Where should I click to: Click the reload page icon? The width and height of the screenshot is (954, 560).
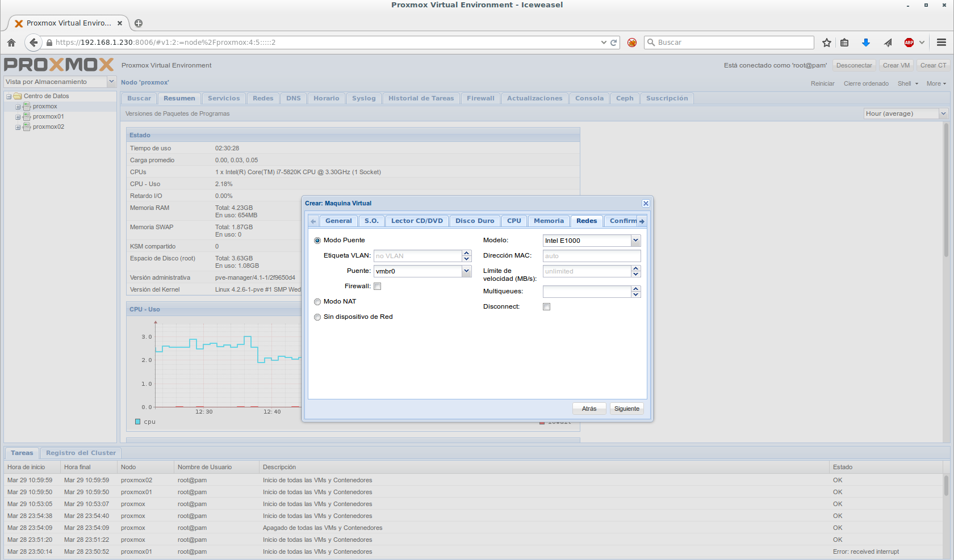coord(614,43)
